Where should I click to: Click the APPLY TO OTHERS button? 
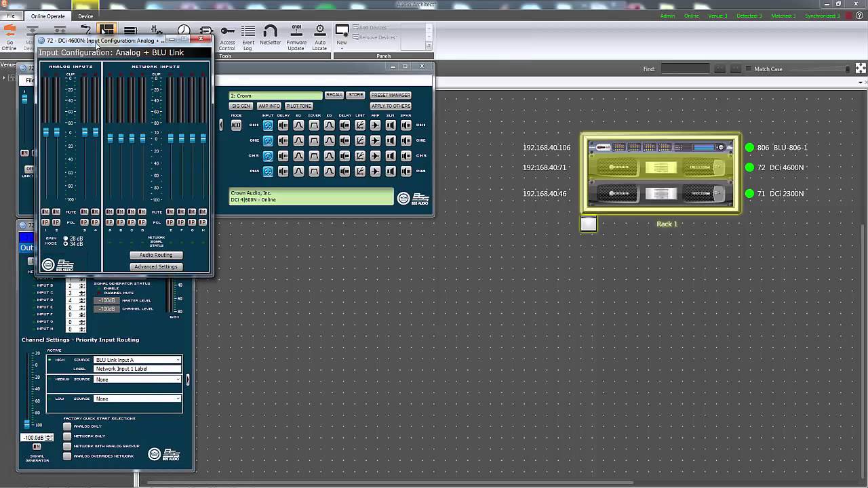[x=391, y=106]
